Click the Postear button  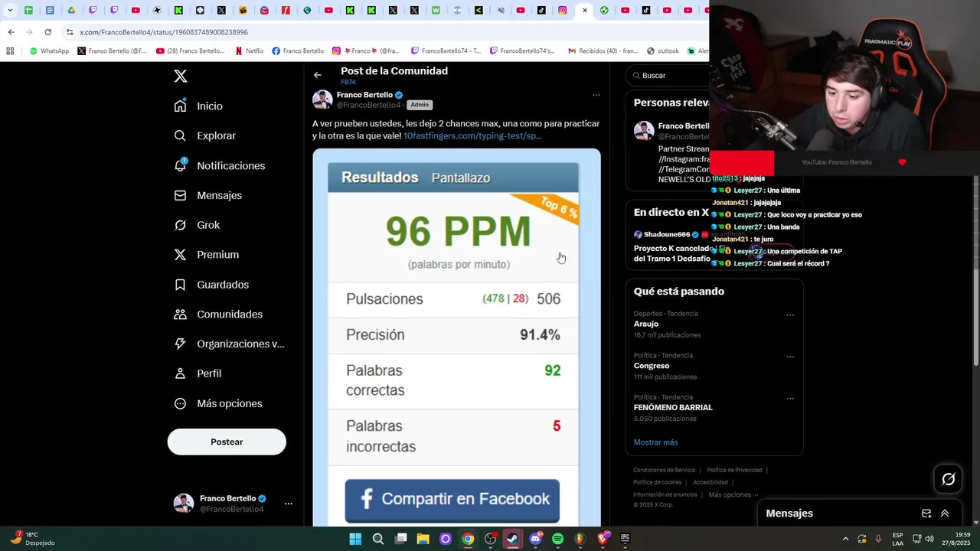tap(227, 442)
